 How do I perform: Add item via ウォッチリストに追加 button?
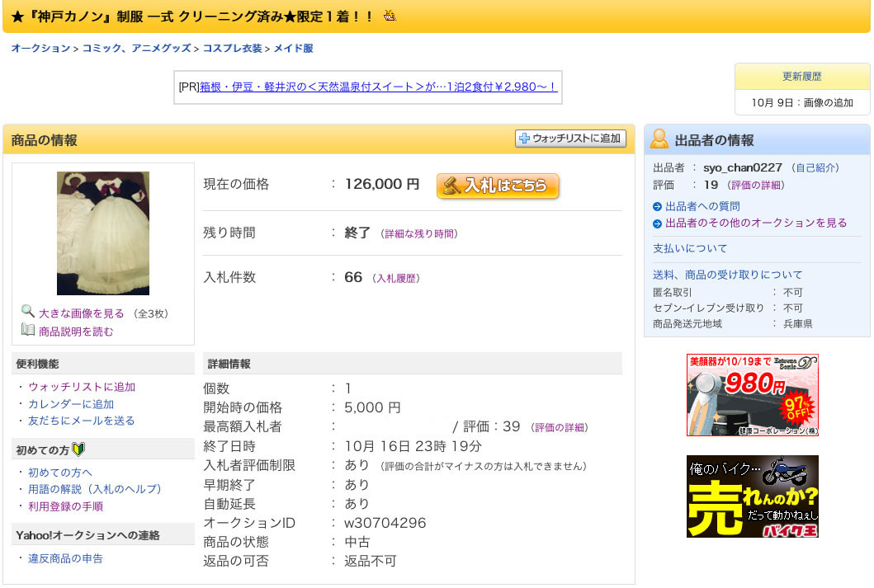[x=570, y=139]
